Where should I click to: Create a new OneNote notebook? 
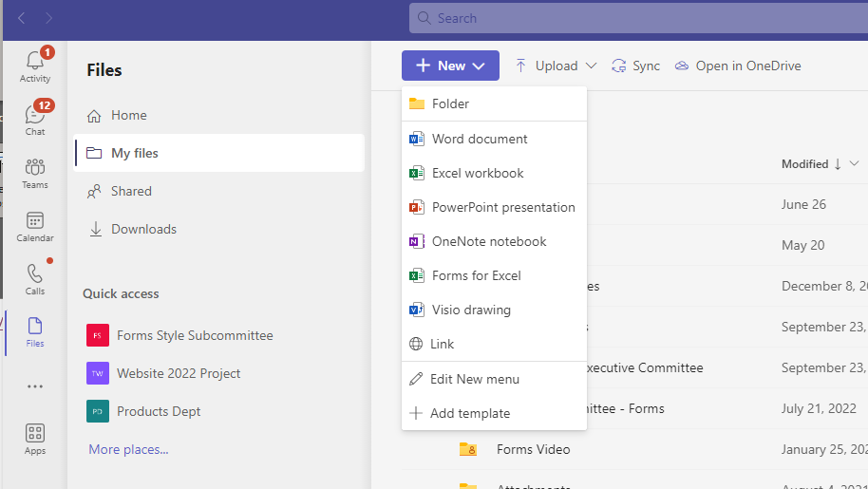click(x=494, y=242)
